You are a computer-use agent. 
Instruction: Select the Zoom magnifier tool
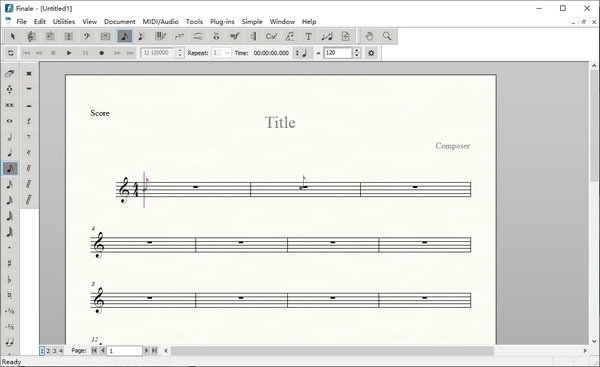pos(387,36)
